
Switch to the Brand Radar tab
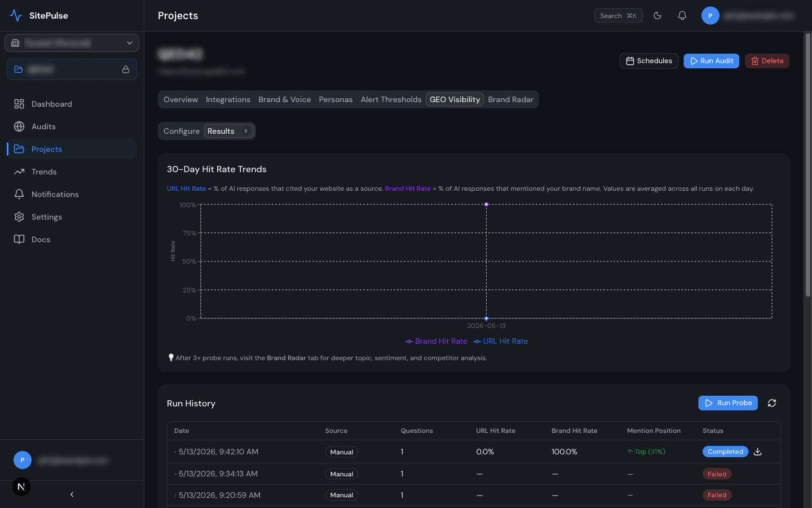click(x=510, y=99)
